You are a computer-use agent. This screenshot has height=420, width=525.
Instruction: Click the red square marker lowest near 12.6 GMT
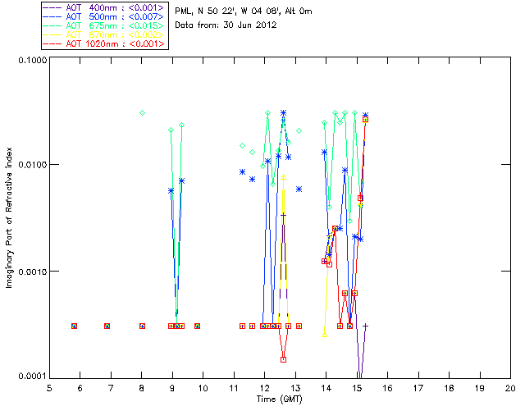pos(284,360)
